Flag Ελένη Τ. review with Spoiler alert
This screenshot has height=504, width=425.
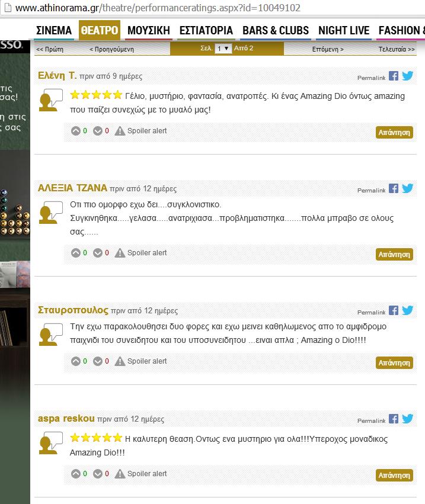(140, 131)
